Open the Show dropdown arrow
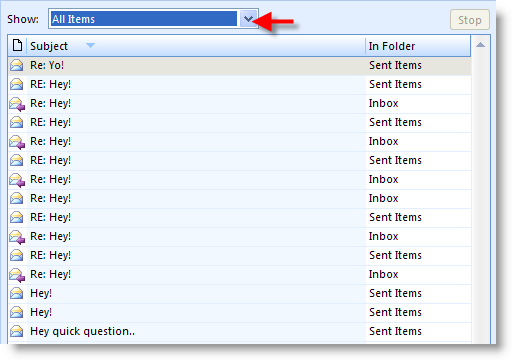Image resolution: width=512 pixels, height=360 pixels. [x=248, y=19]
